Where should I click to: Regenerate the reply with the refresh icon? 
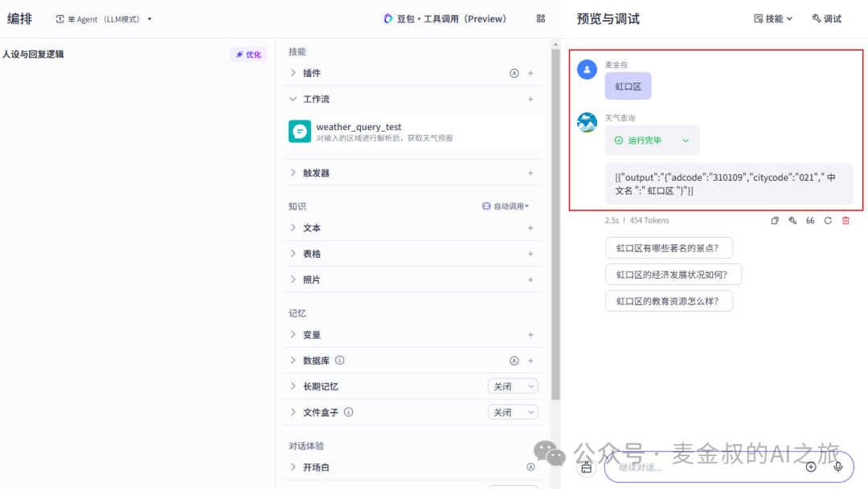point(828,221)
